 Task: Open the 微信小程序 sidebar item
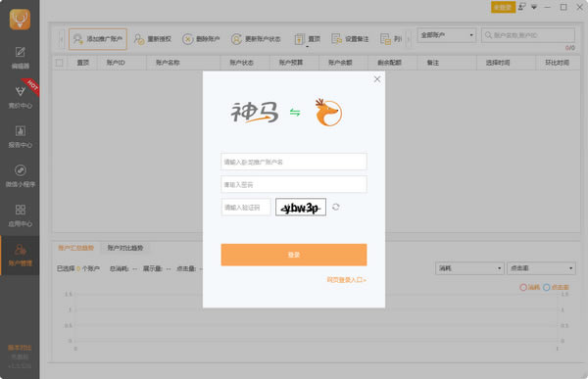(20, 176)
